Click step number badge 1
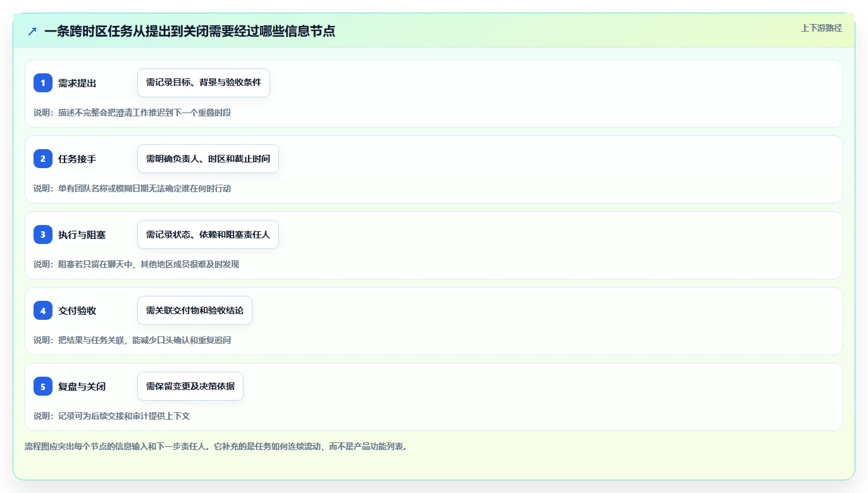Viewport: 868px width, 493px height. click(43, 83)
